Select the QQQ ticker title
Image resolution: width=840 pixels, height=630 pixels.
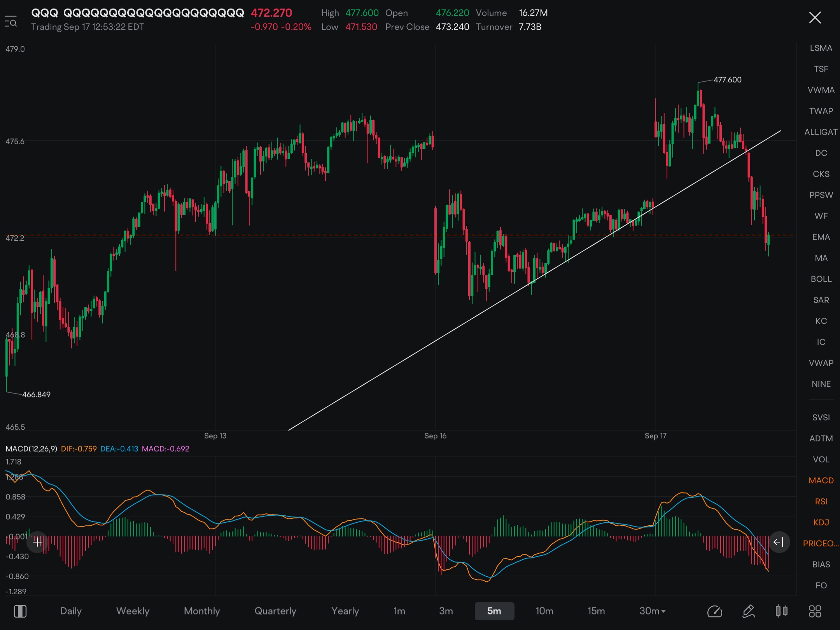point(138,13)
